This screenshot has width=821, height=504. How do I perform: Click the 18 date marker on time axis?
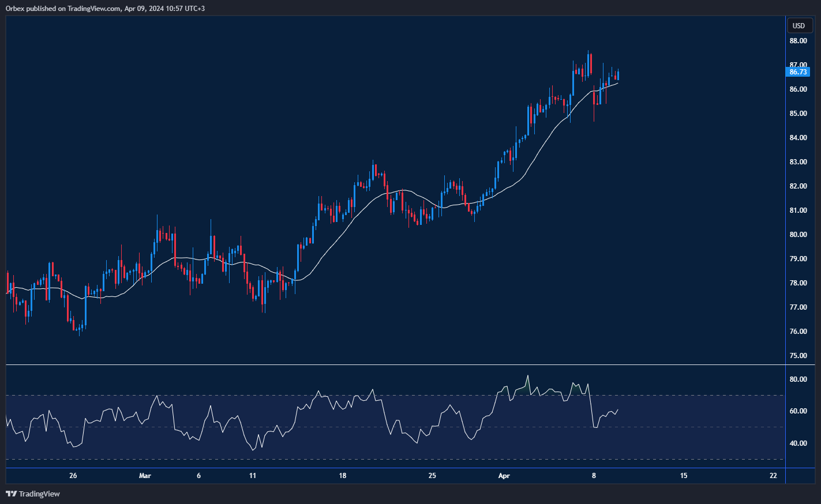point(343,476)
